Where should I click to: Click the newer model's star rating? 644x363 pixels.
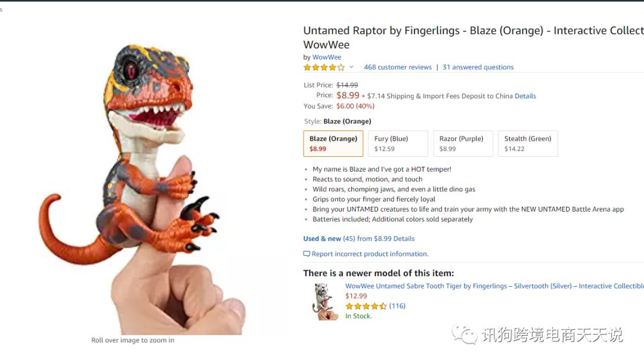click(x=366, y=306)
